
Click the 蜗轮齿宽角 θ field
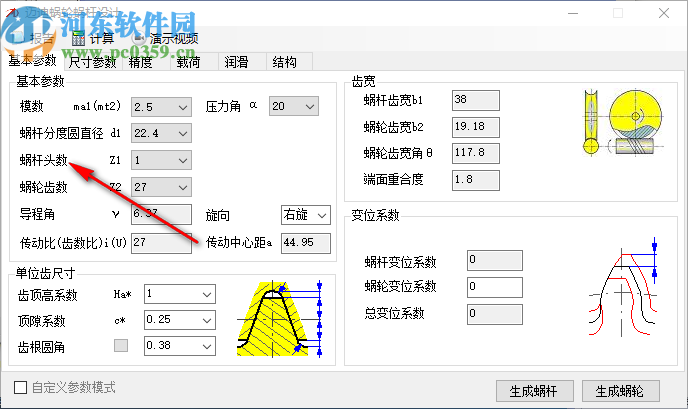point(476,154)
